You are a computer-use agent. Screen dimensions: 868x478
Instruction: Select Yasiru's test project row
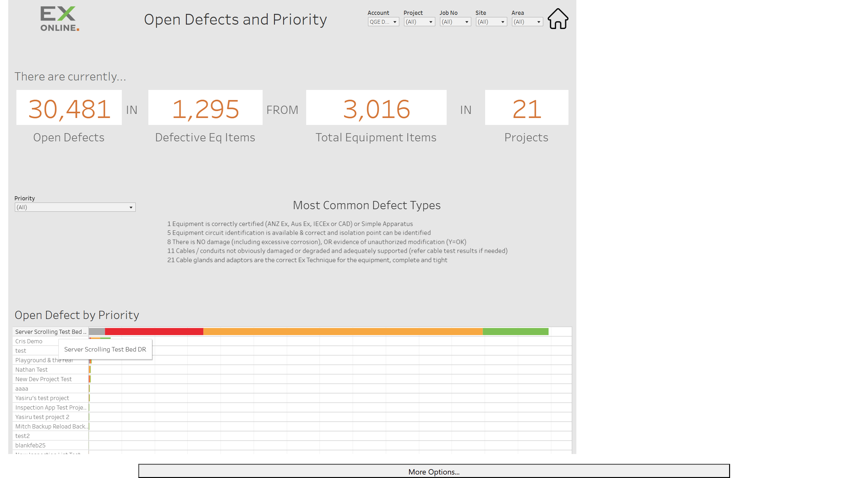(x=42, y=398)
